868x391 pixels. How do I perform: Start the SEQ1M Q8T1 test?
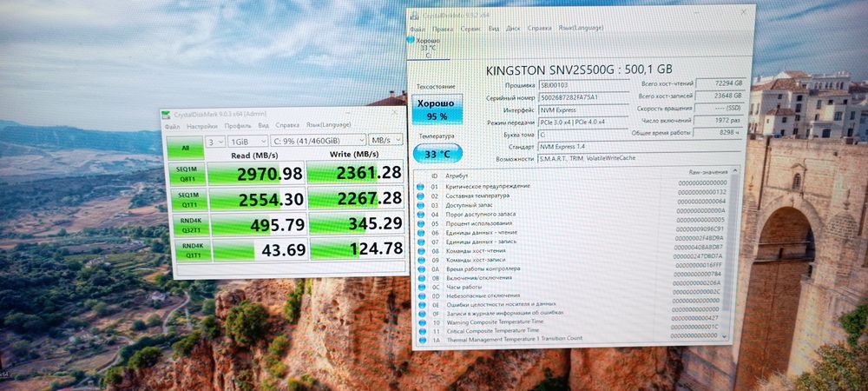pyautogui.click(x=187, y=175)
